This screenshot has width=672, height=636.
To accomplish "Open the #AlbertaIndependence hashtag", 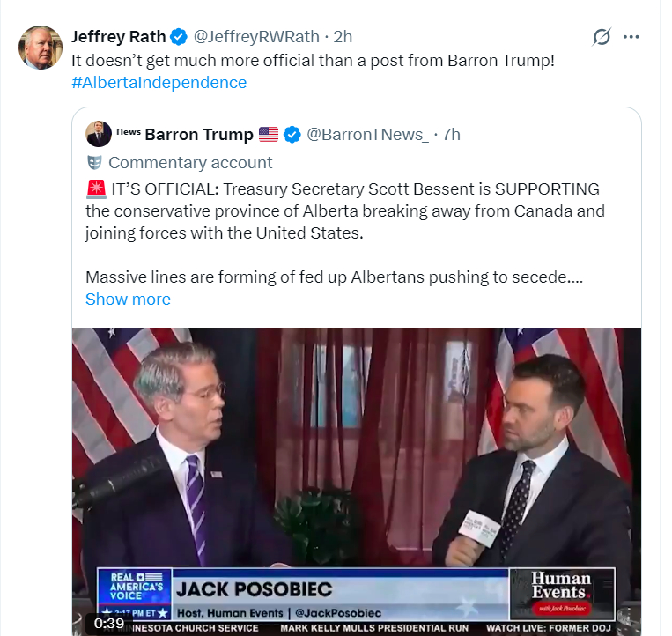I will tap(159, 83).
